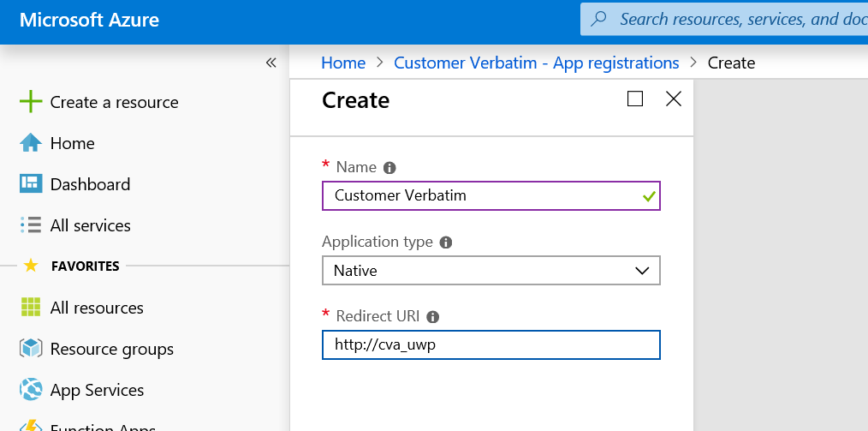
Task: Close the Create blade
Action: (x=673, y=99)
